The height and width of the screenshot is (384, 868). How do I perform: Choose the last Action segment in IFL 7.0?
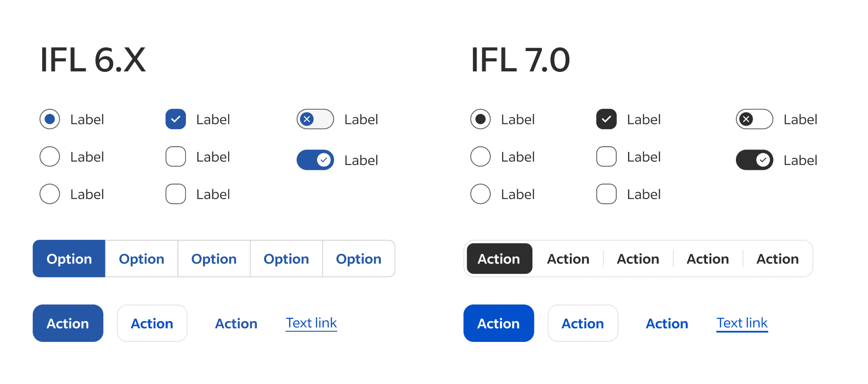tap(777, 259)
